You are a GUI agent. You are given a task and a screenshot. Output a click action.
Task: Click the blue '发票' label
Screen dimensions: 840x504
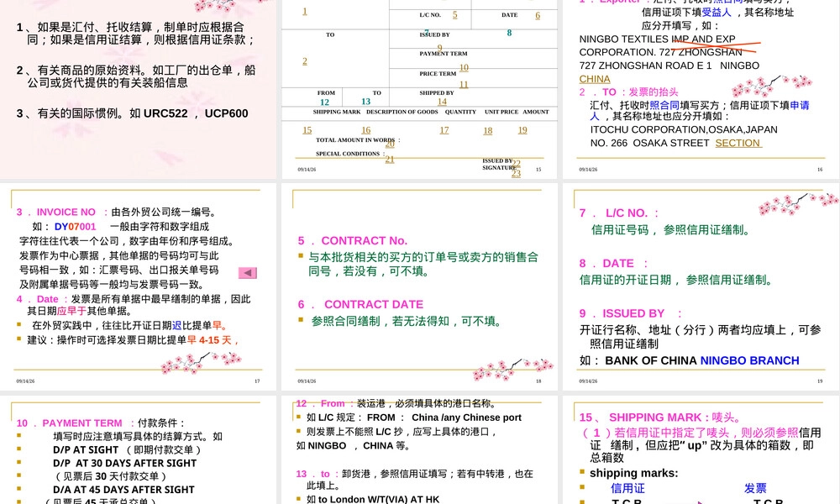[755, 488]
